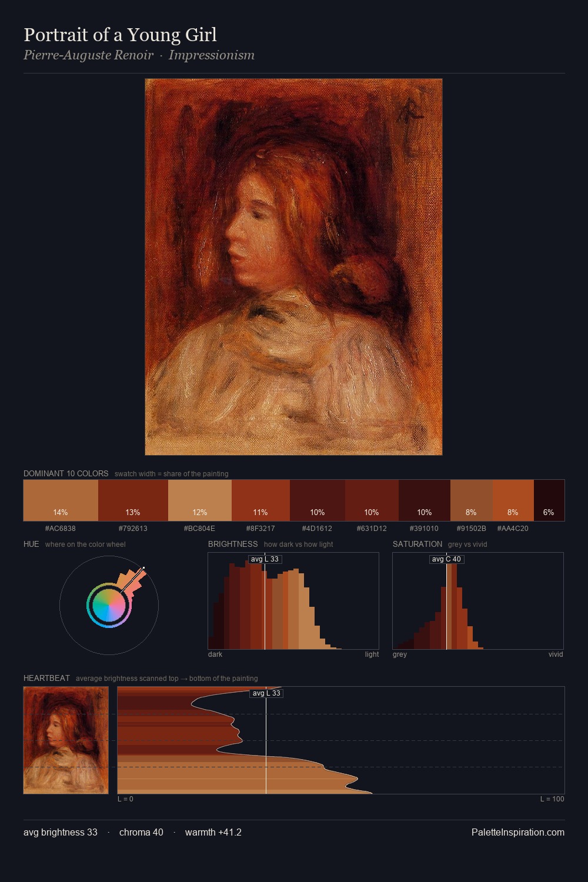Click 'how dark vs how light' caption
This screenshot has width=588, height=882.
coord(298,544)
